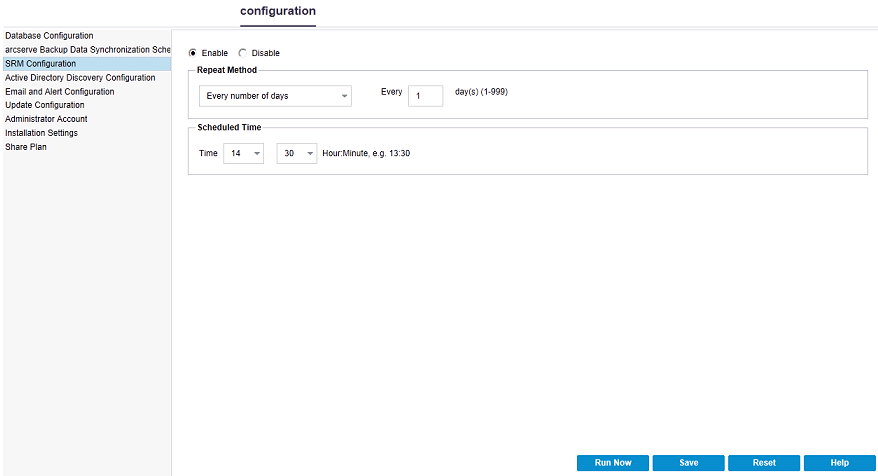Open Email and Alert Configuration
Image resolution: width=878 pixels, height=476 pixels.
pyautogui.click(x=59, y=91)
